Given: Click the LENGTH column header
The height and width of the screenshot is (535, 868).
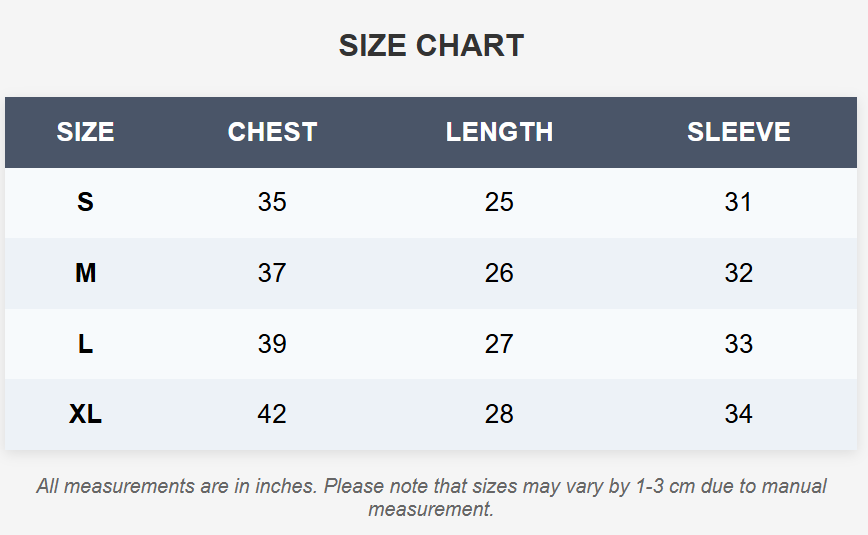Looking at the screenshot, I should [499, 132].
